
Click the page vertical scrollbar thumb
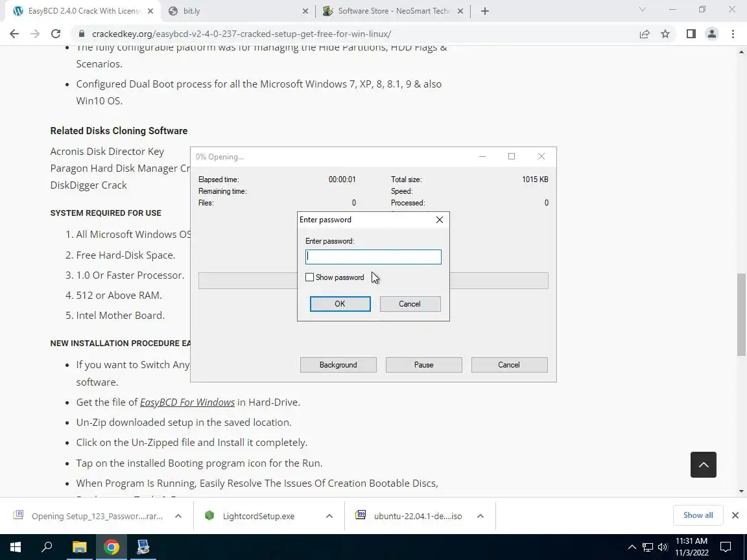click(741, 314)
